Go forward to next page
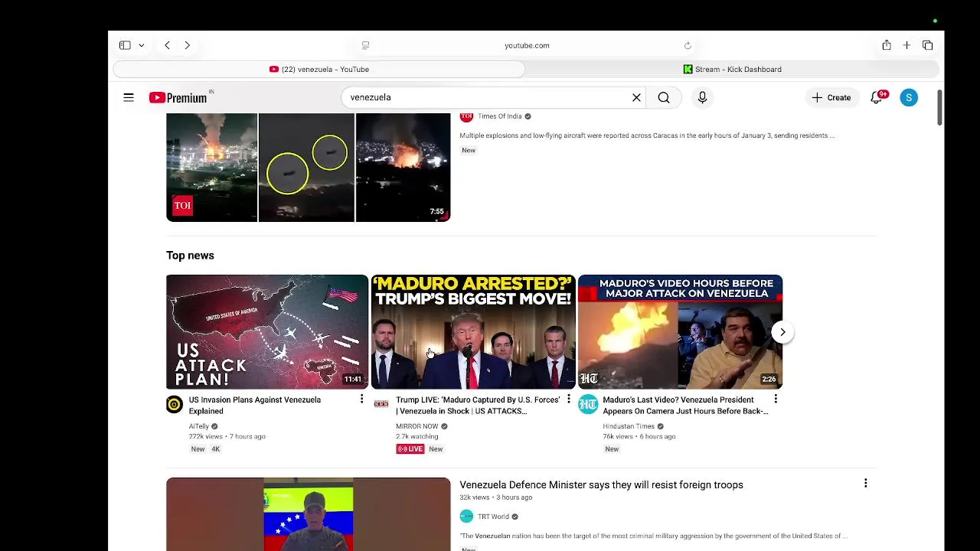Screen dimensions: 980x551 (187, 45)
